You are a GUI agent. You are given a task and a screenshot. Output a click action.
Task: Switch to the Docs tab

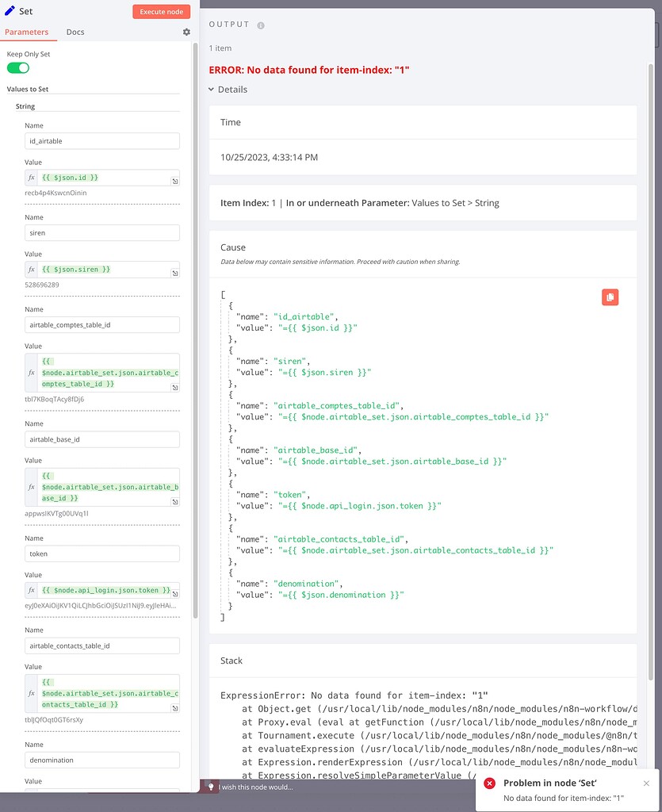[75, 33]
